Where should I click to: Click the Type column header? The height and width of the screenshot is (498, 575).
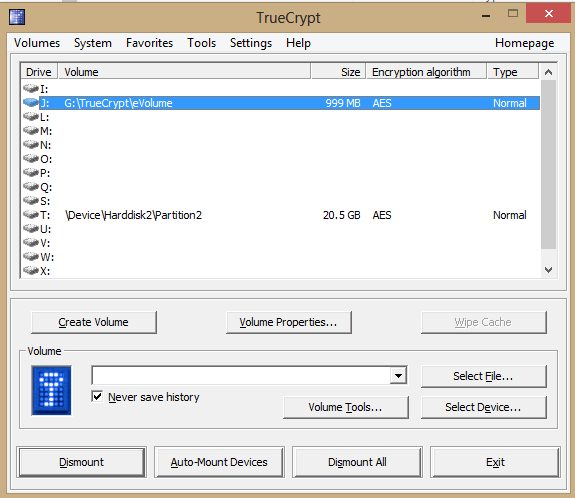click(513, 72)
